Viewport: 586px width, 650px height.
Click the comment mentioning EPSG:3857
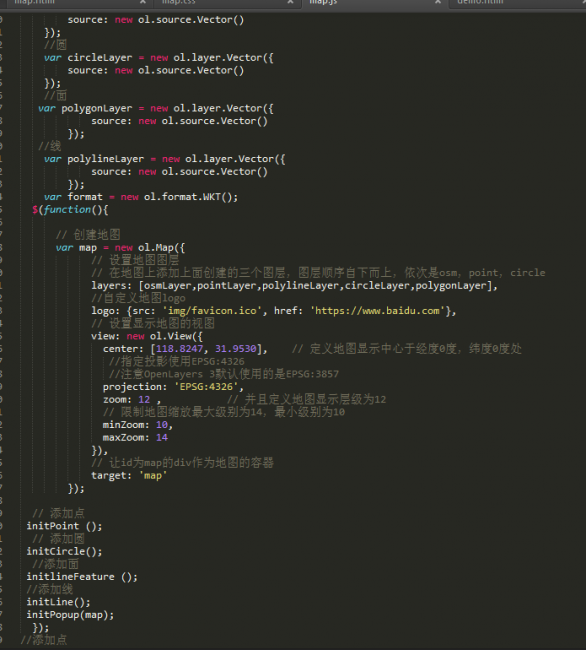(x=224, y=374)
